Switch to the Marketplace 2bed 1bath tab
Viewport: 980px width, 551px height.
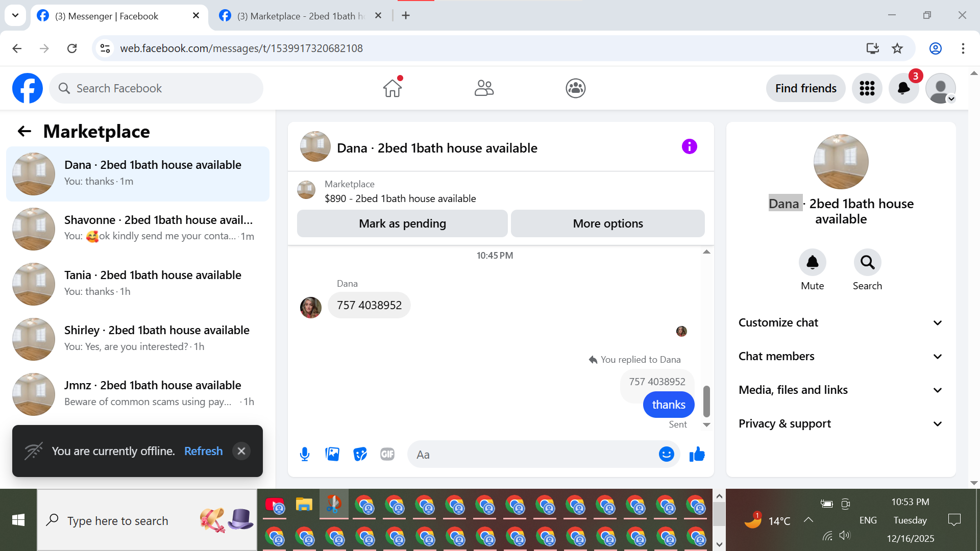coord(302,16)
